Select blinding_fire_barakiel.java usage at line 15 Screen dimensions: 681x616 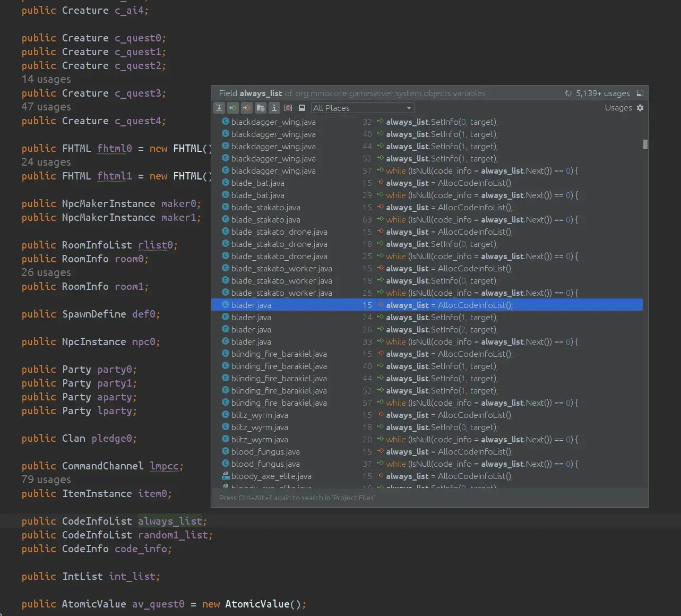click(x=427, y=354)
